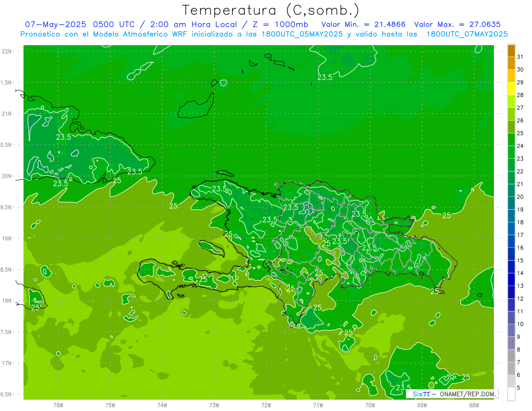
Task: Click the '71W' longitude axis label
Action: [318, 405]
